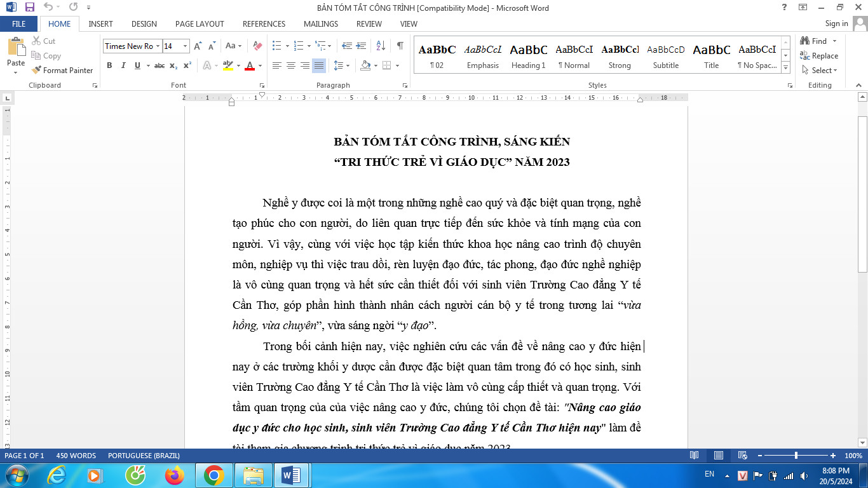
Task: Switch to Read Mode view
Action: point(695,456)
